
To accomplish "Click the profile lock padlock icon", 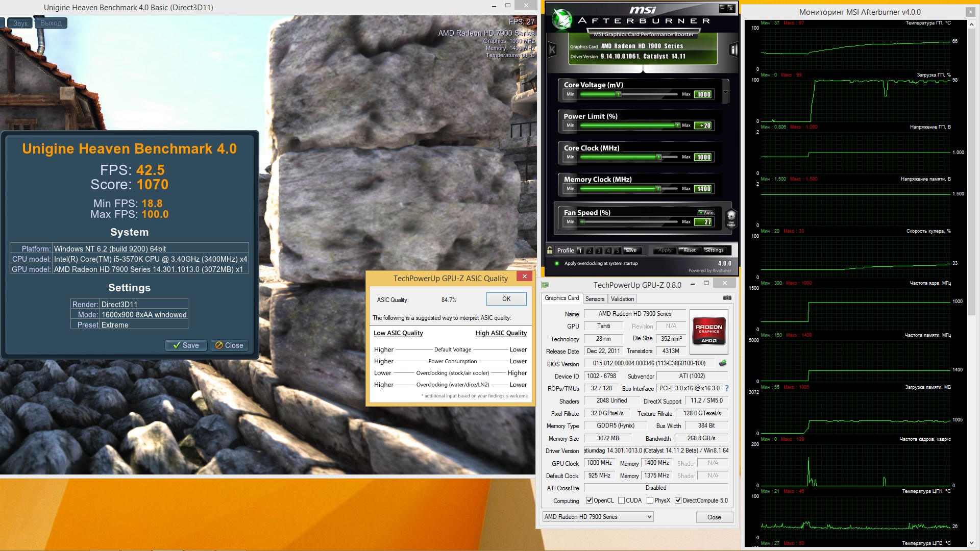I will tap(550, 250).
